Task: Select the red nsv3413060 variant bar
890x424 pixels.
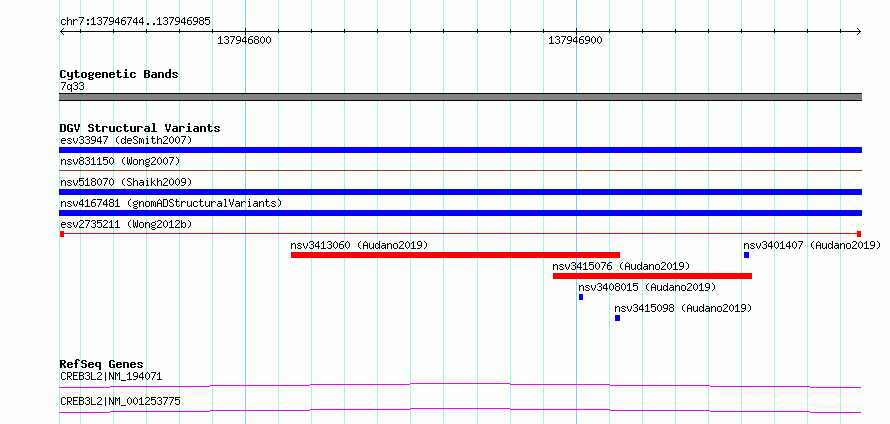Action: pos(455,255)
